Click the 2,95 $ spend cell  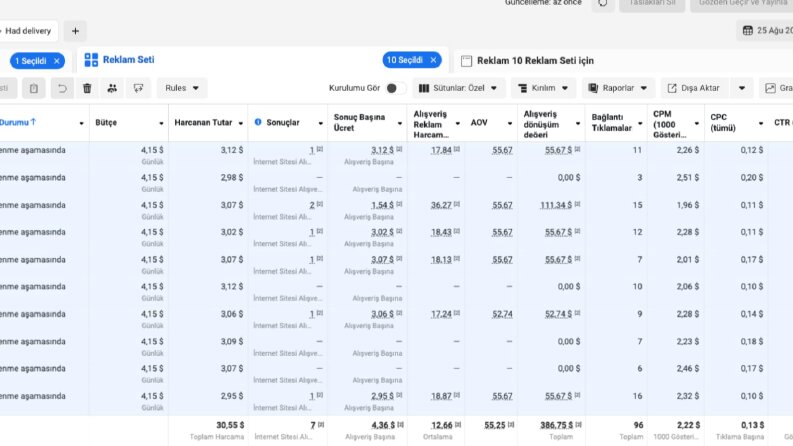[232, 396]
